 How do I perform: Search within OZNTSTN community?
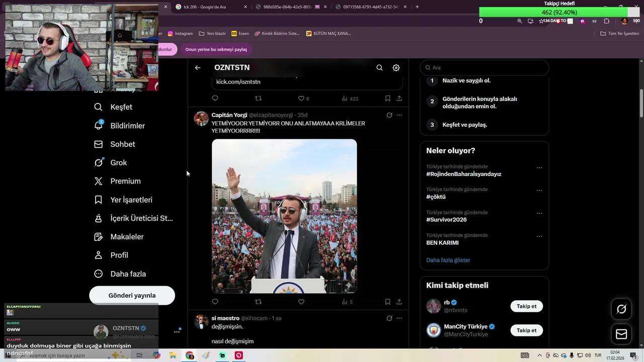379,67
